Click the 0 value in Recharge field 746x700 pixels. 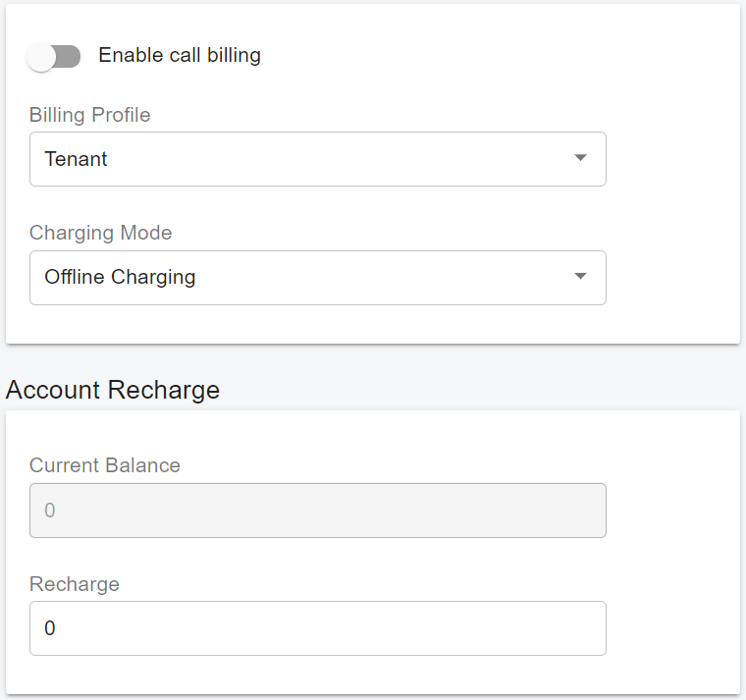point(50,628)
